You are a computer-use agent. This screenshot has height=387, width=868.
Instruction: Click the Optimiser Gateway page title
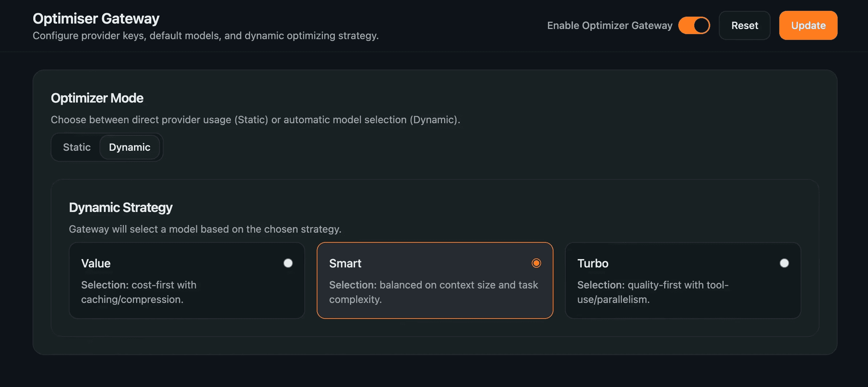(96, 18)
